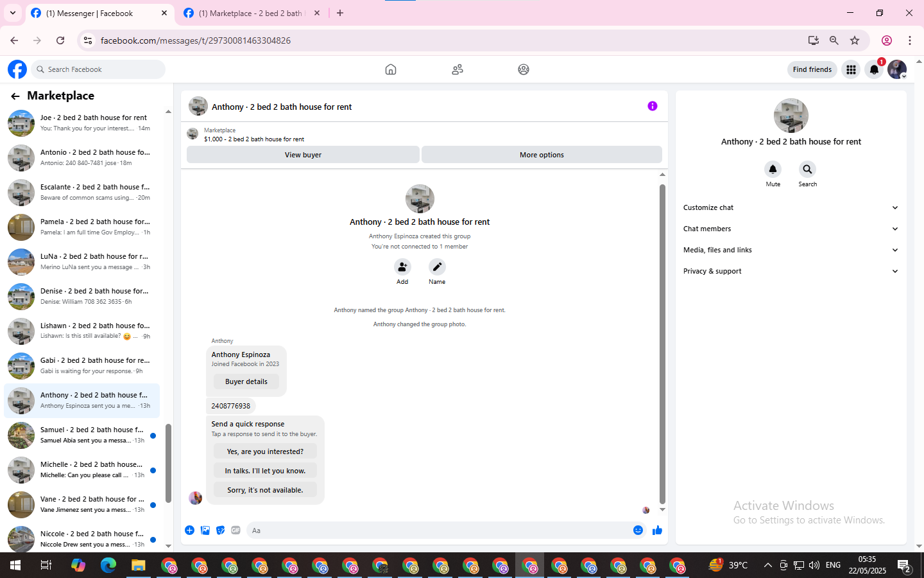The image size is (924, 578).
Task: Open the unread Michelle conversation
Action: coord(81,469)
